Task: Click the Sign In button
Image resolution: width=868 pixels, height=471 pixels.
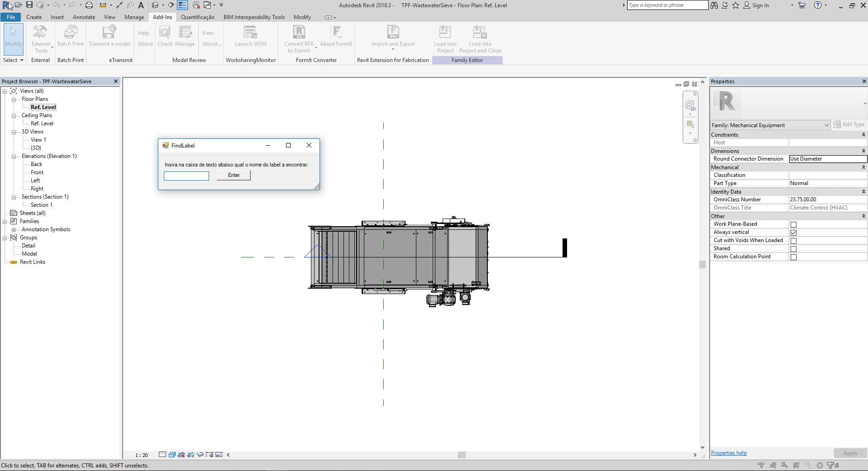Action: pos(756,5)
